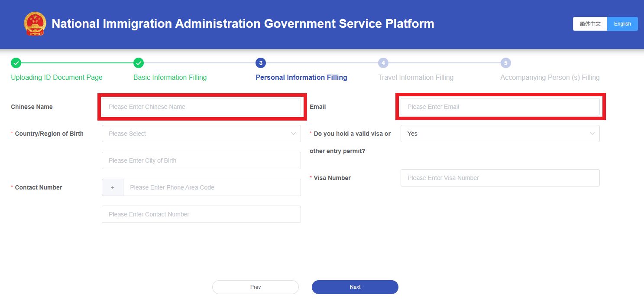The height and width of the screenshot is (301, 644).
Task: Click the step 5 numbered circle
Action: (505, 63)
